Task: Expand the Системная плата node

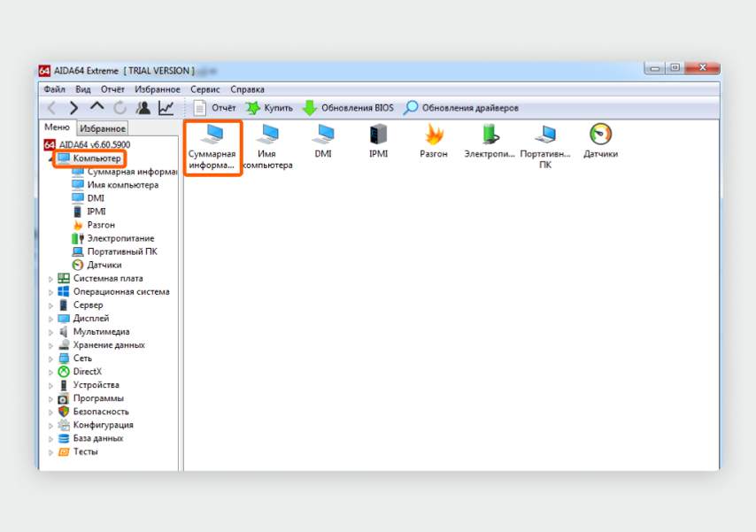Action: pos(50,279)
